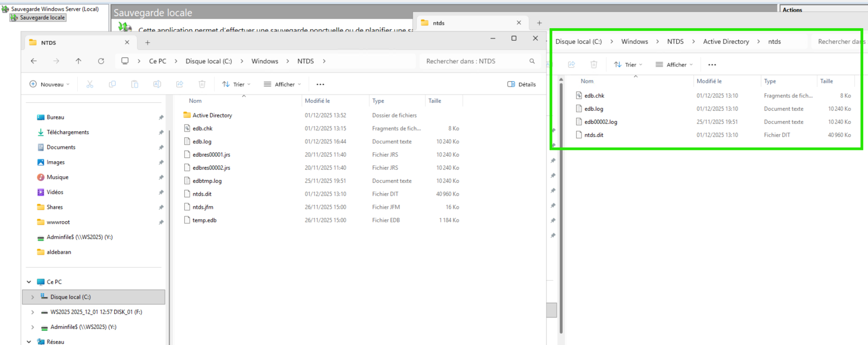The width and height of the screenshot is (868, 345).
Task: Click the Back arrow in NTDS window
Action: (x=34, y=61)
